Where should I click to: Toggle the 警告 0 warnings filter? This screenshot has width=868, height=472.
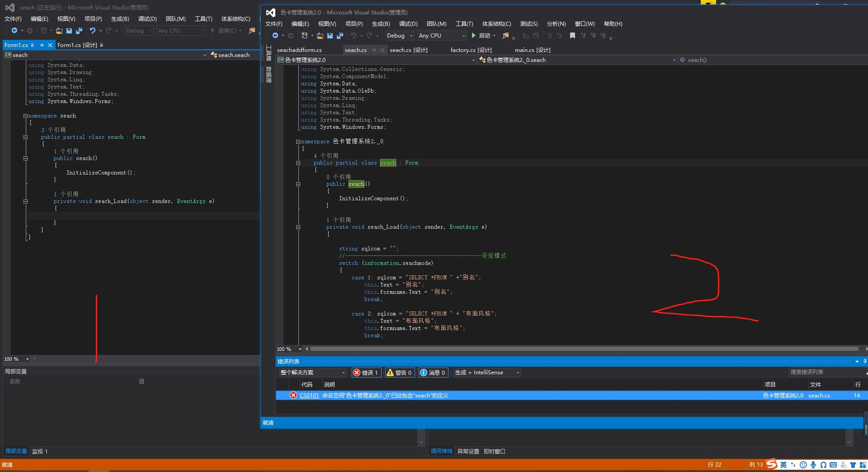click(x=399, y=373)
